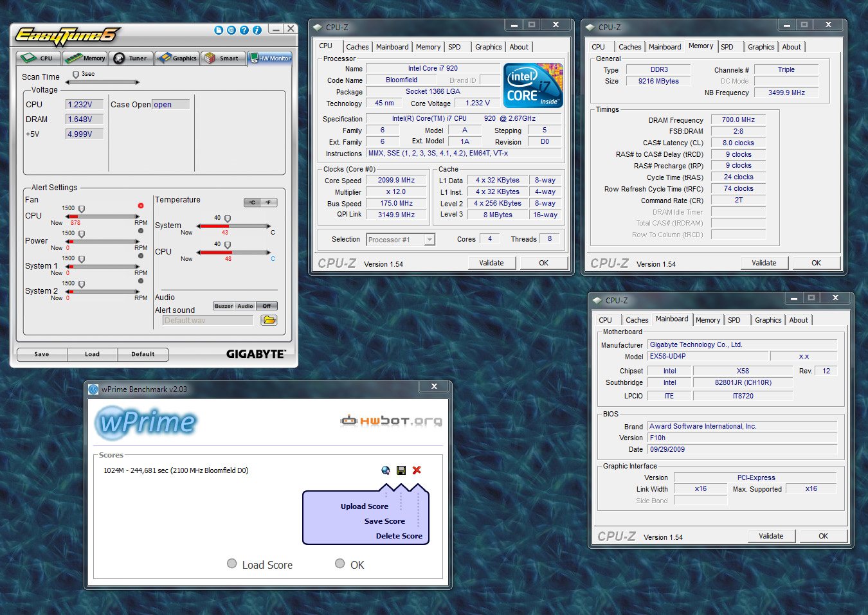Click OK in the CPU-Z Memory window
Screen dimensions: 868x615
pos(816,263)
